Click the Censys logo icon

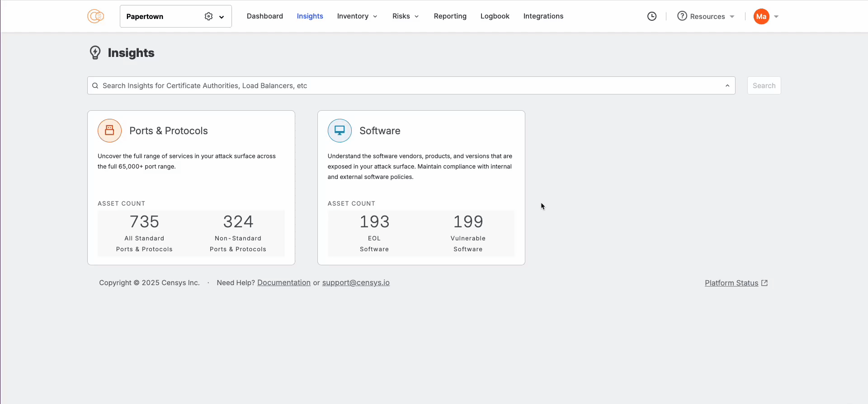tap(95, 16)
